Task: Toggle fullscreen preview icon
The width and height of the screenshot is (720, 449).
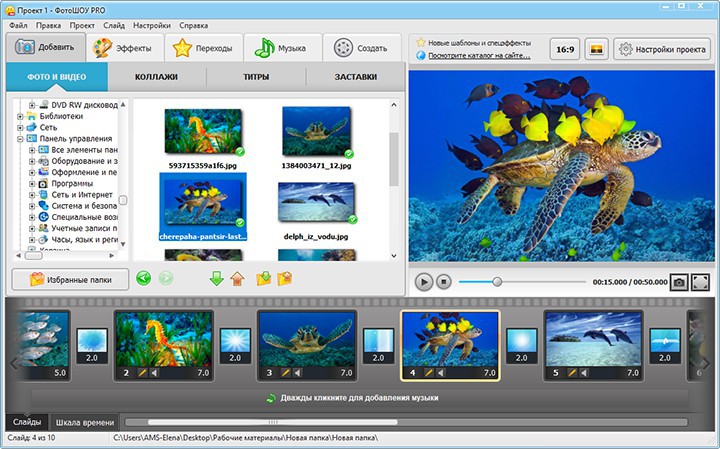Action: pos(700,282)
